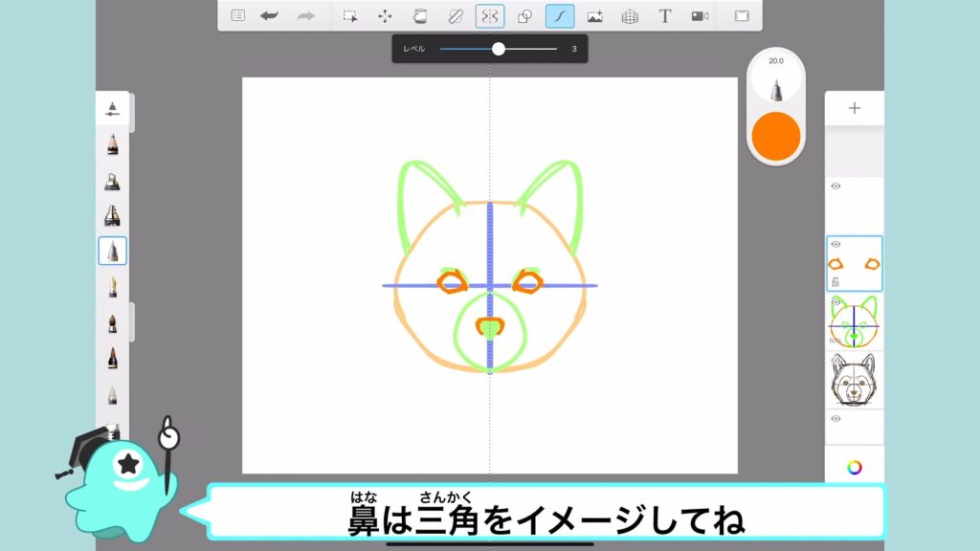The height and width of the screenshot is (551, 980).
Task: Select the dog sketch reference layer thumbnail
Action: tap(855, 380)
